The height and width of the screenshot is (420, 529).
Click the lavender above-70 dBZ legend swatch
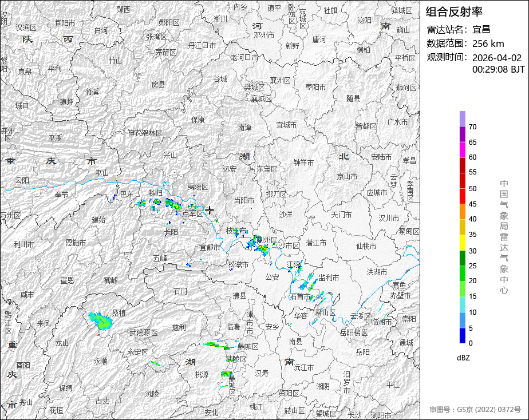tap(462, 118)
